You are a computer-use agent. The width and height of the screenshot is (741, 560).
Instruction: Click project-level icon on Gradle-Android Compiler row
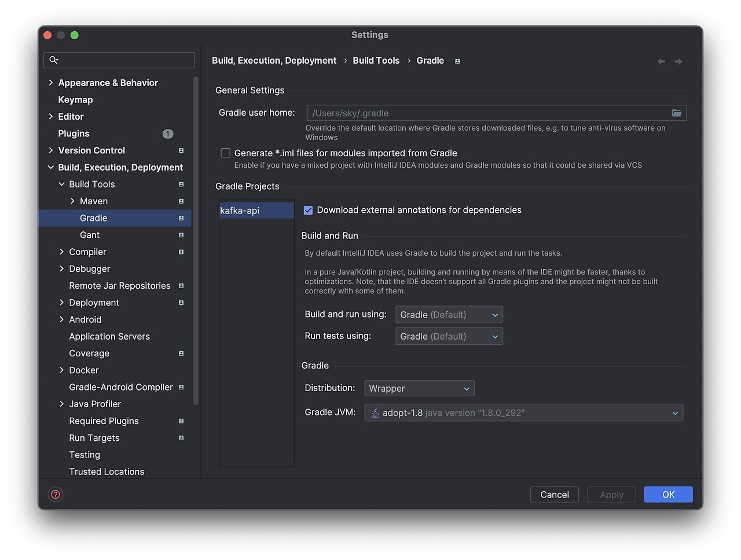(181, 387)
